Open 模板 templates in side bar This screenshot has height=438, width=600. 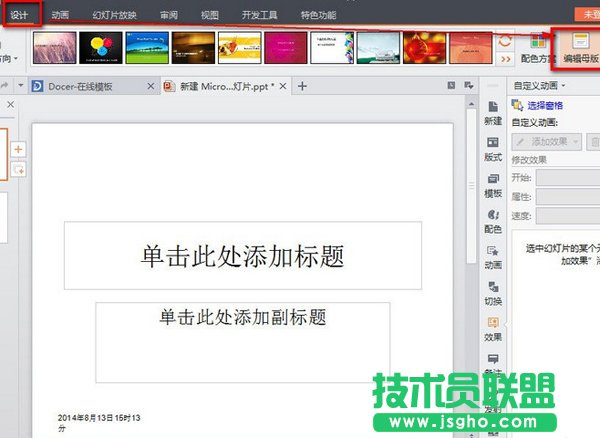point(493,186)
